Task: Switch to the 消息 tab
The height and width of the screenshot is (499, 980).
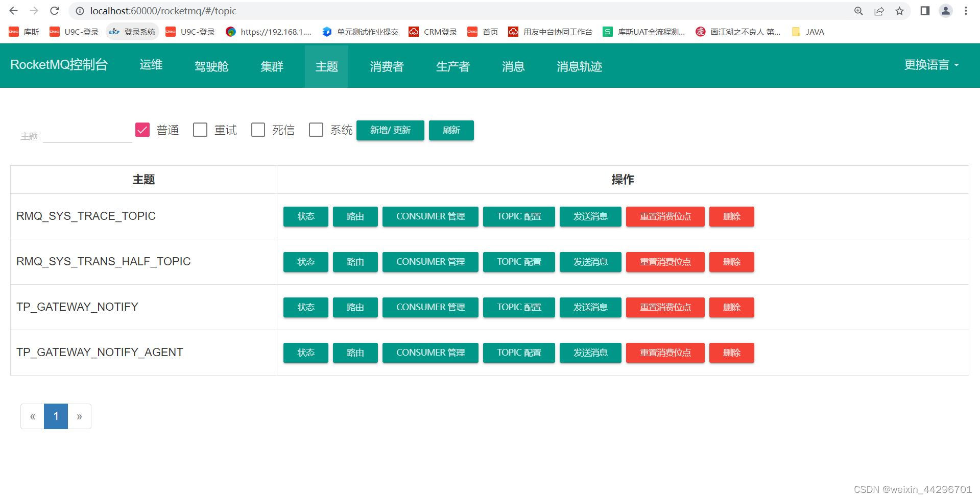Action: [x=513, y=66]
